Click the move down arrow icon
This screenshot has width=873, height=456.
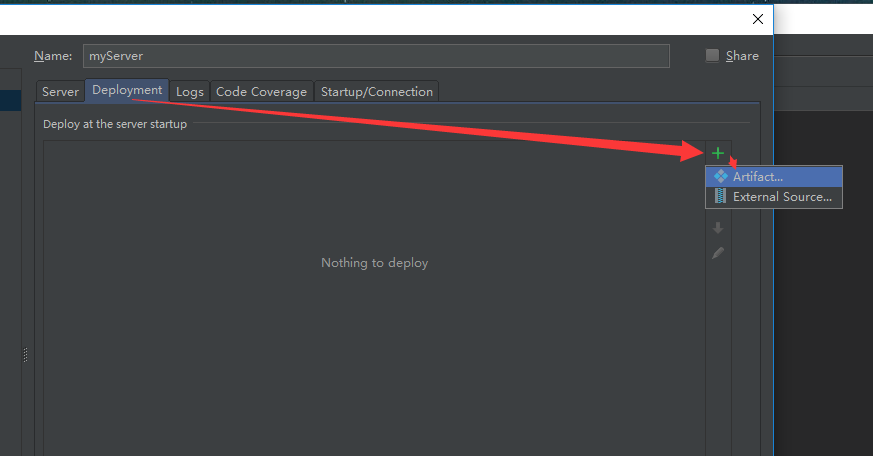coord(718,228)
